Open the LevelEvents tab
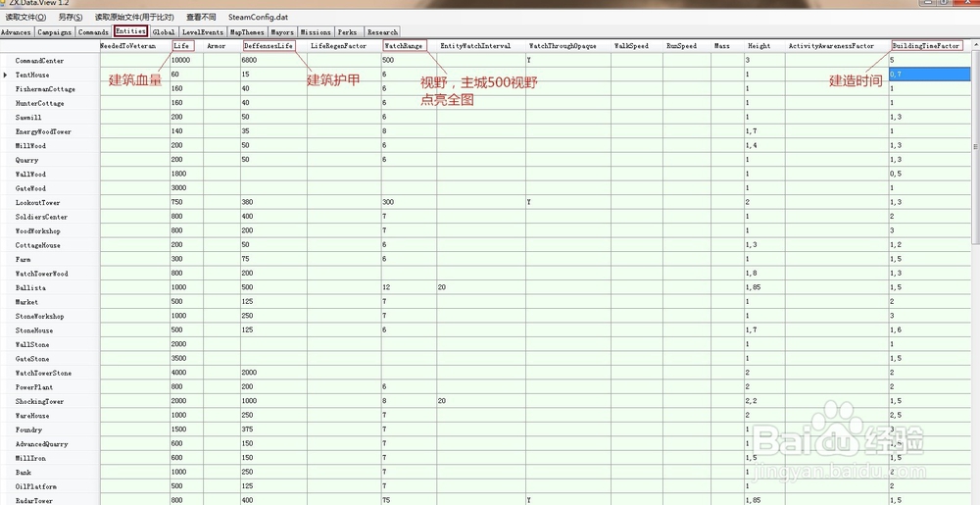Image resolution: width=980 pixels, height=505 pixels. pyautogui.click(x=203, y=32)
